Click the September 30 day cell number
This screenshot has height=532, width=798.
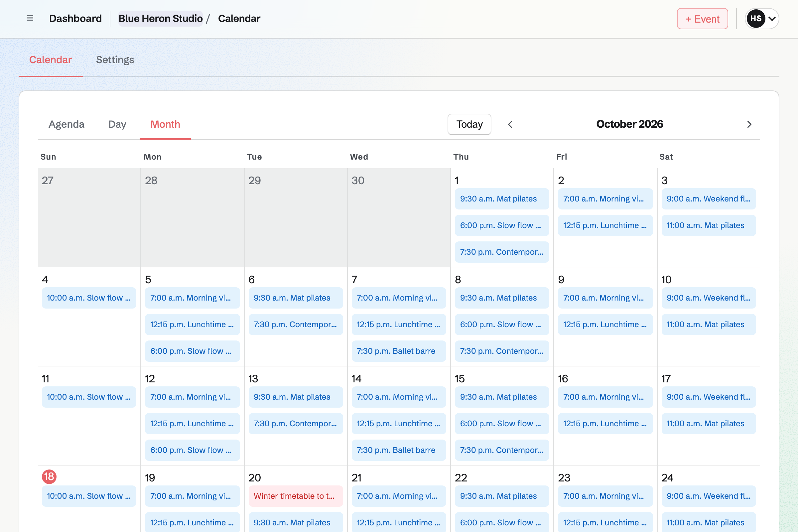click(358, 181)
